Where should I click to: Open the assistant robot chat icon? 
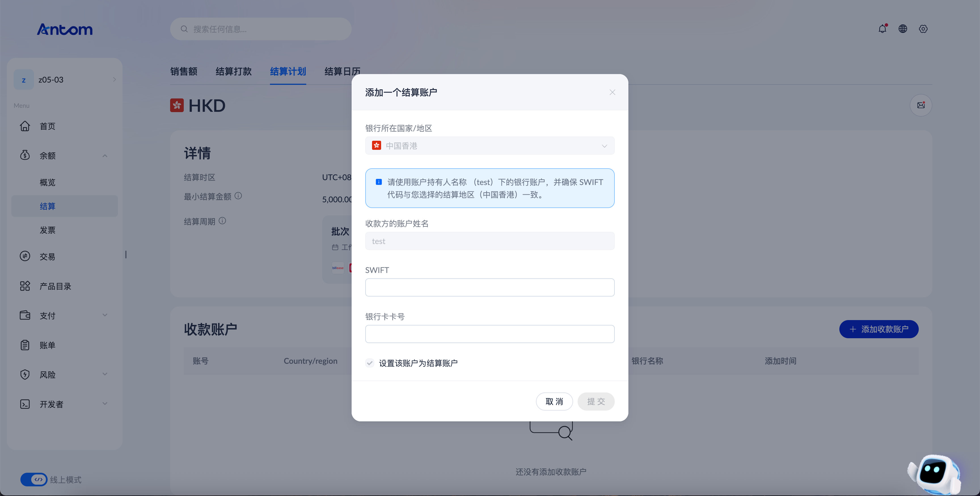click(x=935, y=474)
